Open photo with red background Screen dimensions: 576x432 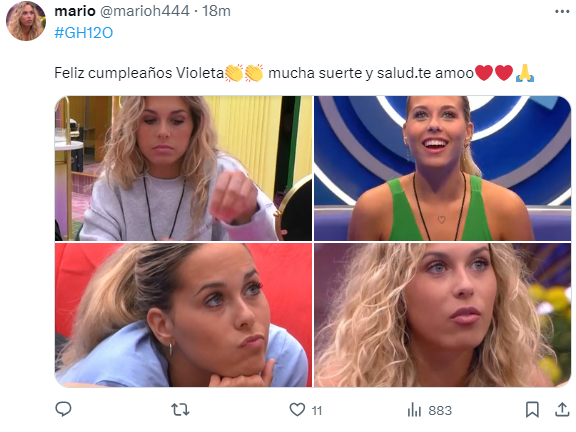pyautogui.click(x=183, y=315)
